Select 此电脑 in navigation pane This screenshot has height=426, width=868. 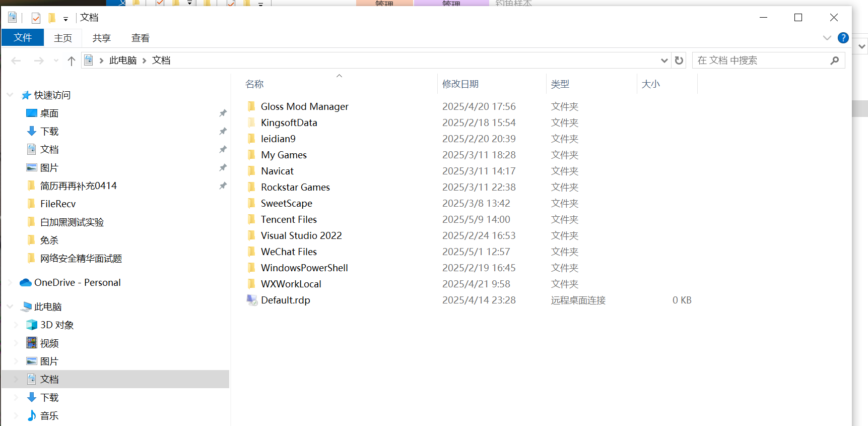(48, 307)
